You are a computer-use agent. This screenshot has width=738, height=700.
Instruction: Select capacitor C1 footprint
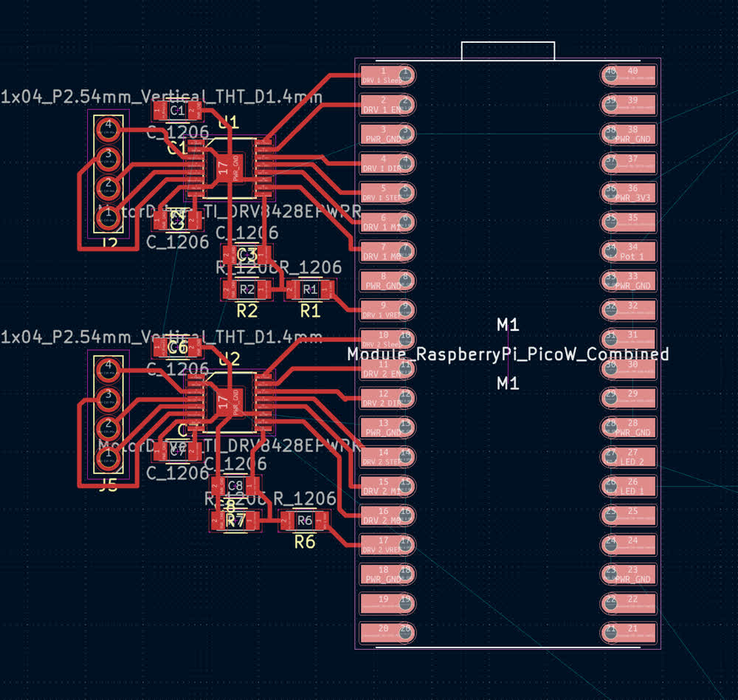(x=176, y=111)
